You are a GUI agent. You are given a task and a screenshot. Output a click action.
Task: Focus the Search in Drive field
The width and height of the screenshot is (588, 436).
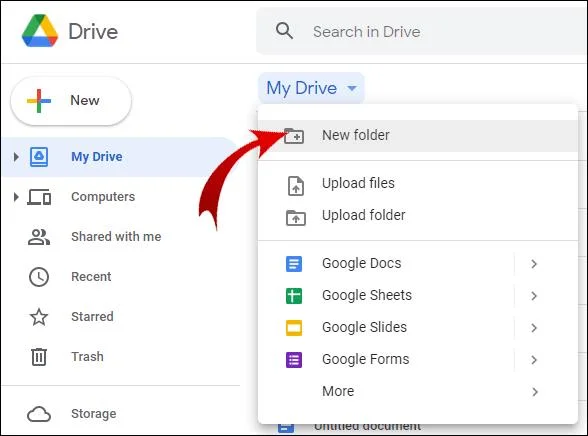(x=422, y=31)
